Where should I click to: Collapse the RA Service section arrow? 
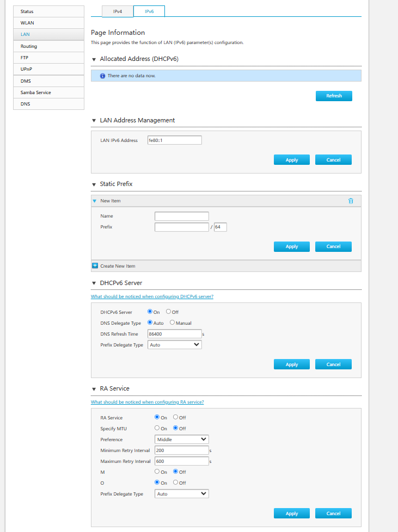[x=94, y=389]
